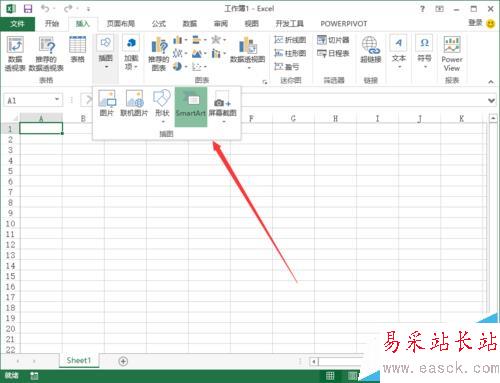The image size is (500, 383).
Task: Insert area chart icon
Action: tap(197, 53)
